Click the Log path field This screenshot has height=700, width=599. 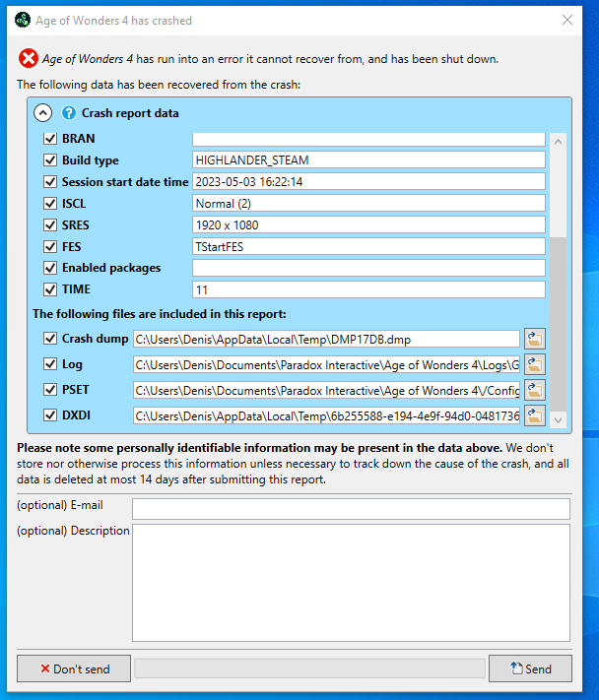click(326, 364)
